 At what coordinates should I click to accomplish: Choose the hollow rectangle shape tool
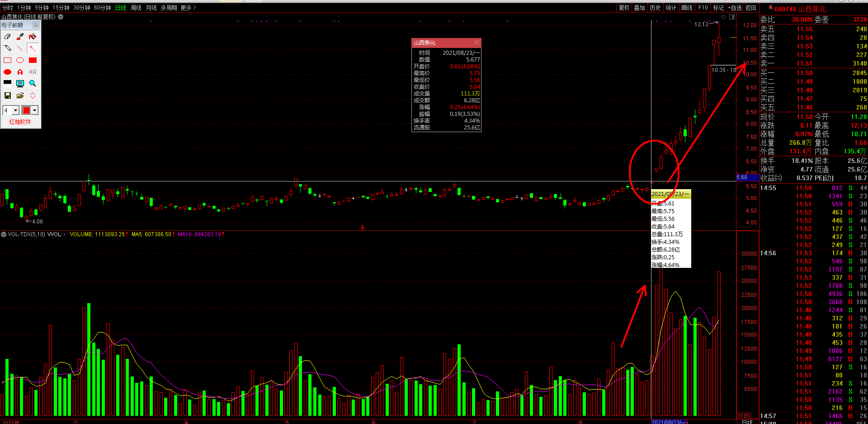click(x=7, y=60)
